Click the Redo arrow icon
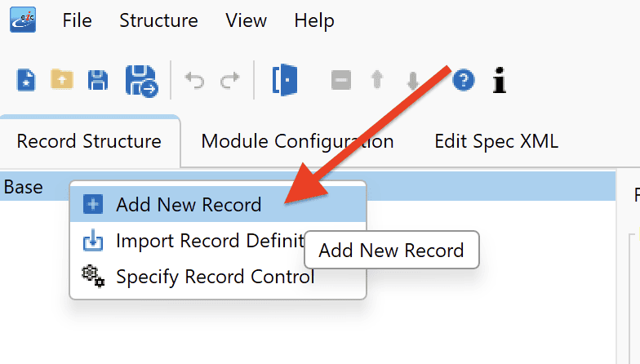This screenshot has width=640, height=364. click(x=230, y=80)
